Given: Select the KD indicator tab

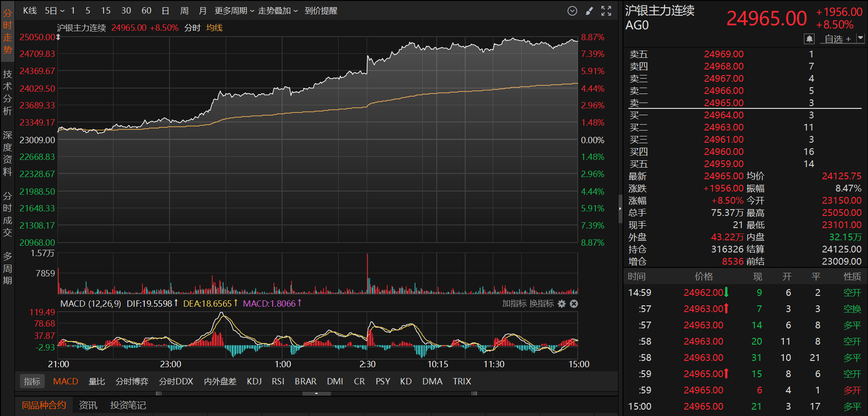Looking at the screenshot, I should tap(406, 381).
